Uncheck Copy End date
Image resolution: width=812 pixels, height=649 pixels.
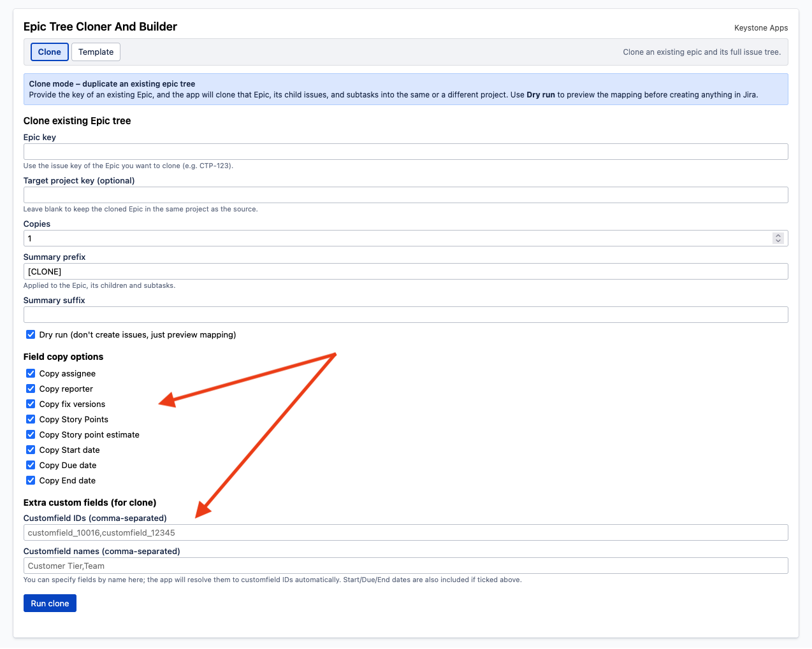coord(30,480)
